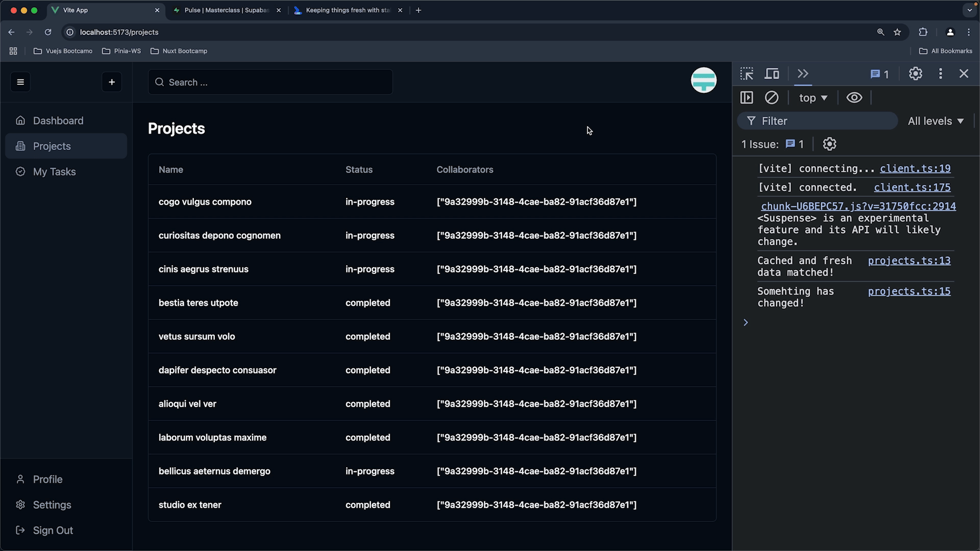980x551 pixels.
Task: Click the console issues settings gear
Action: (829, 144)
